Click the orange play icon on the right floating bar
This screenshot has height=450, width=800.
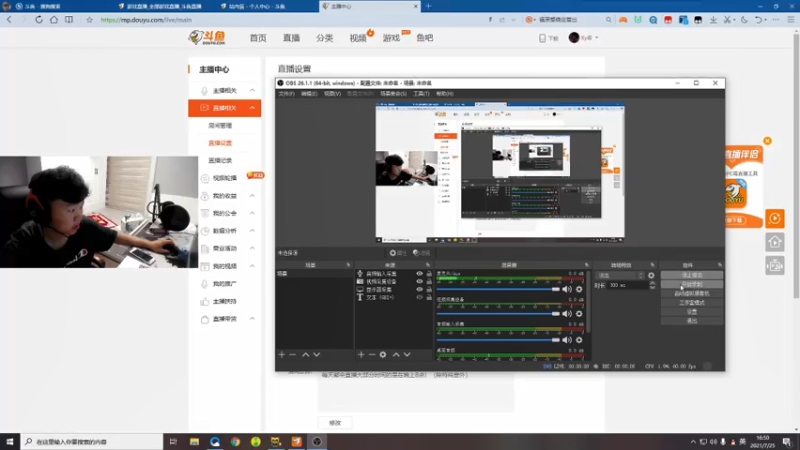coord(774,218)
